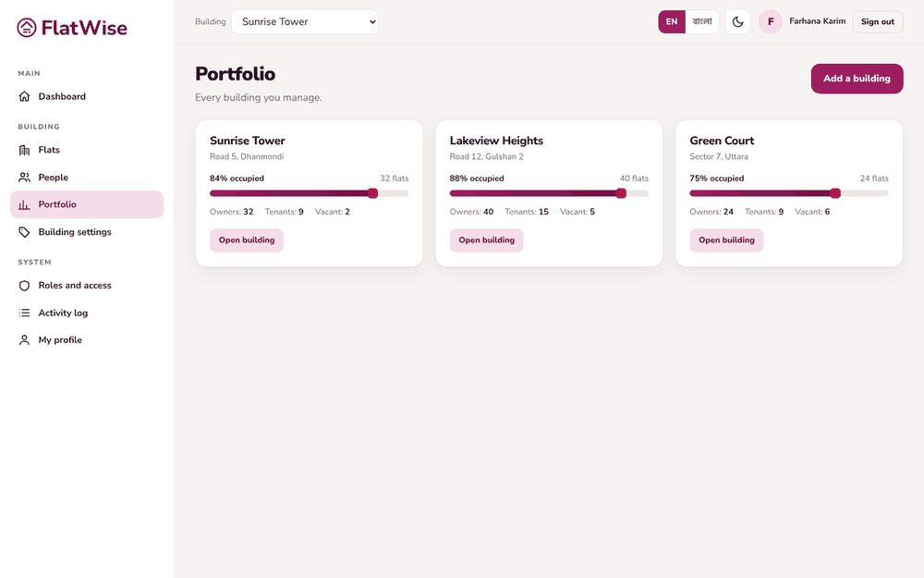The image size is (924, 578).
Task: Click the Lakeview Heights card title
Action: (x=496, y=141)
